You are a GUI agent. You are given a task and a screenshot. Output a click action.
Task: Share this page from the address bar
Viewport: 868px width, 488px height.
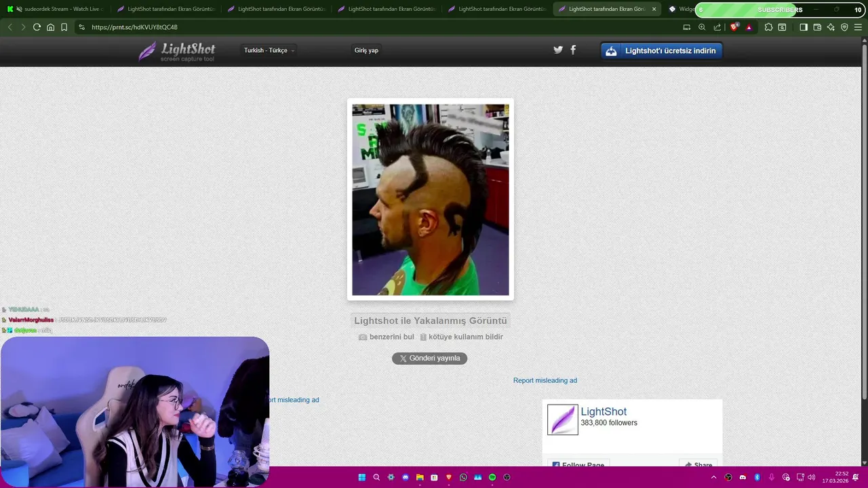pyautogui.click(x=717, y=27)
